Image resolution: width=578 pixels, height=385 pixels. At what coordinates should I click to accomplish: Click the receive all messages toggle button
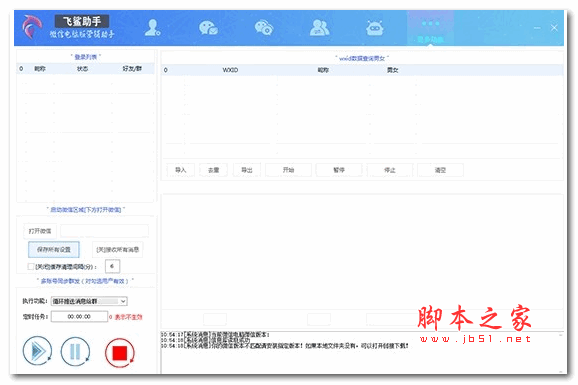point(118,250)
